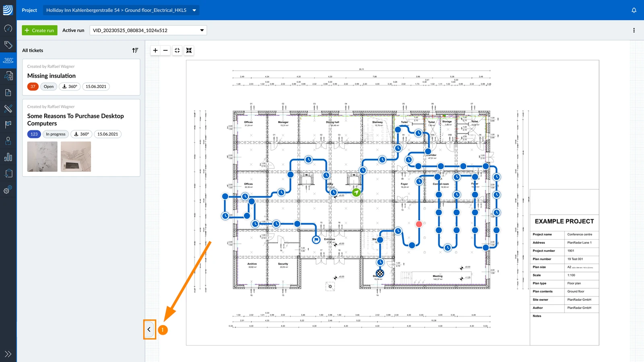Select the 360° module in sidebar

(8, 60)
